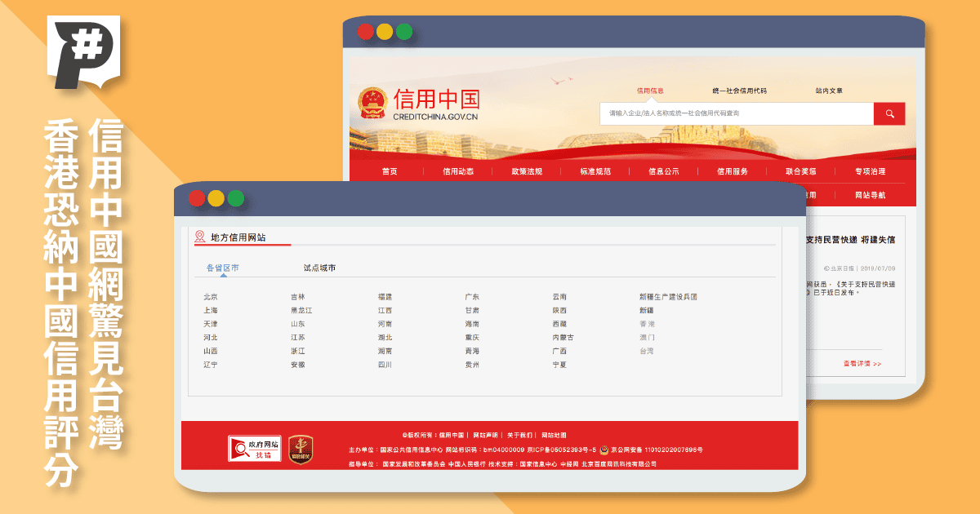Open the 政策法规 navigation menu item
Viewport: 980px width, 514px height.
coord(527,171)
